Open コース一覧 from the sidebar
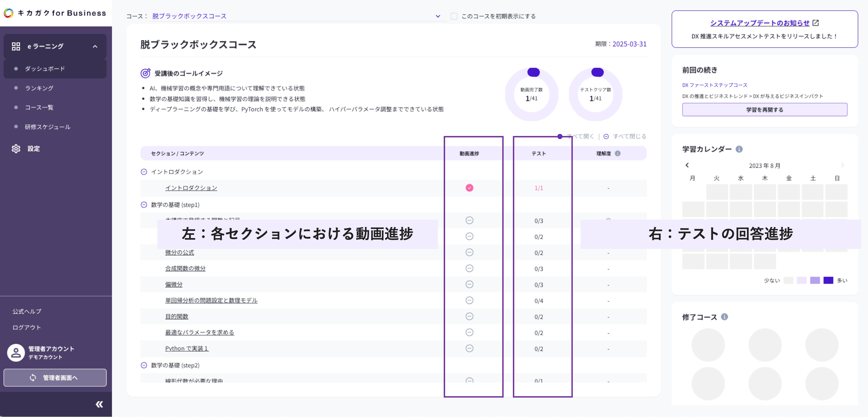868x417 pixels. tap(39, 107)
